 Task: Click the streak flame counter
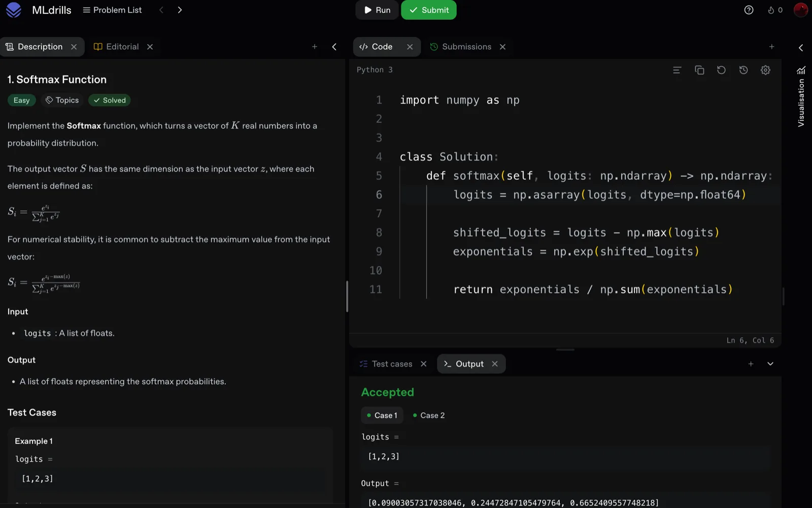775,10
